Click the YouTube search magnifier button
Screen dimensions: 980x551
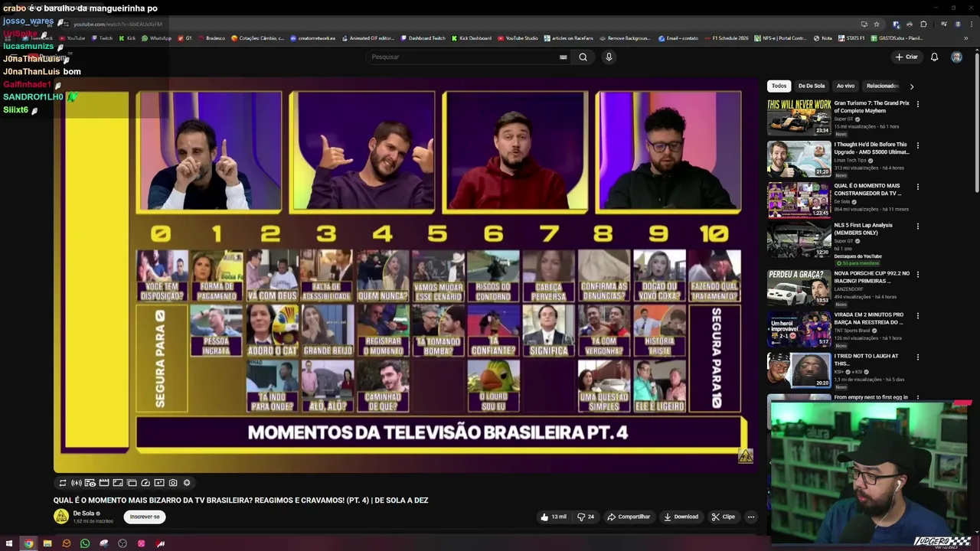[583, 57]
